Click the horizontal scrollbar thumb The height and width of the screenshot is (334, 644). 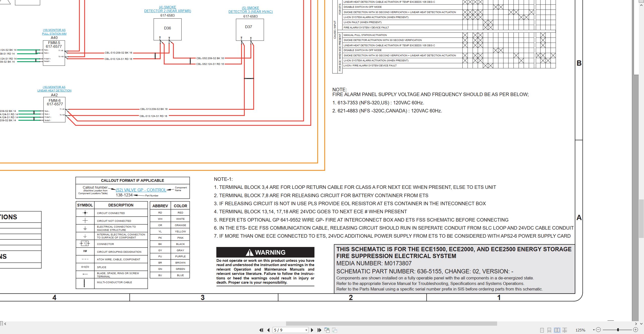391,324
